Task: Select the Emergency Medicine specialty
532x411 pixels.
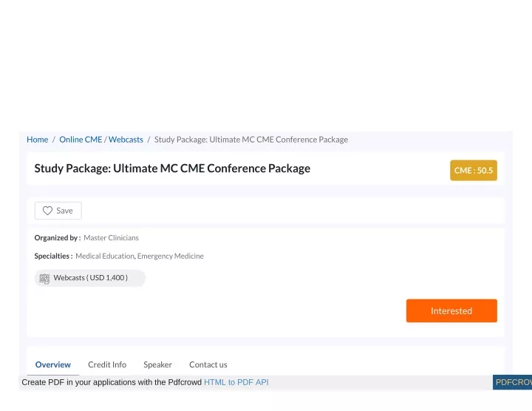Action: (171, 257)
